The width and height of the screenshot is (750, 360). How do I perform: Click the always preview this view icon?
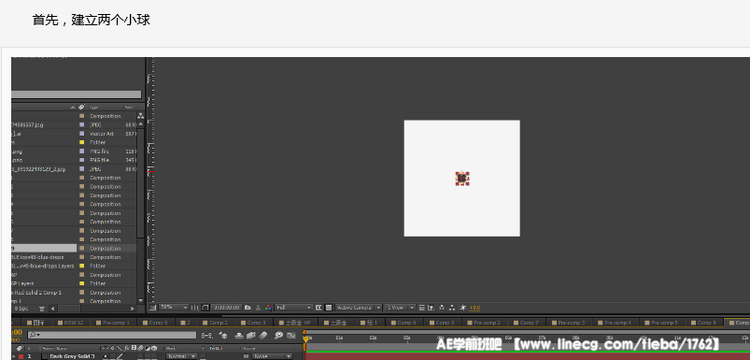point(152,307)
